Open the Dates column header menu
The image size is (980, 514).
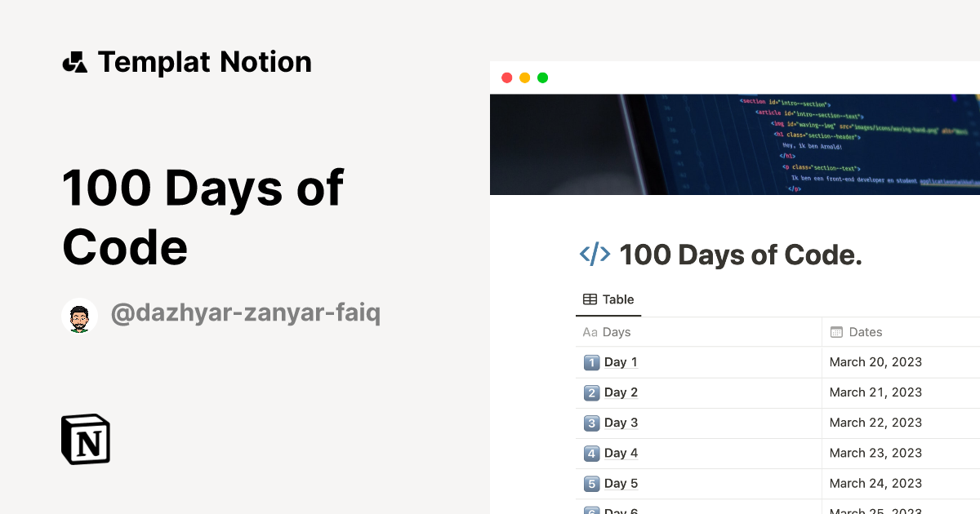click(x=901, y=332)
